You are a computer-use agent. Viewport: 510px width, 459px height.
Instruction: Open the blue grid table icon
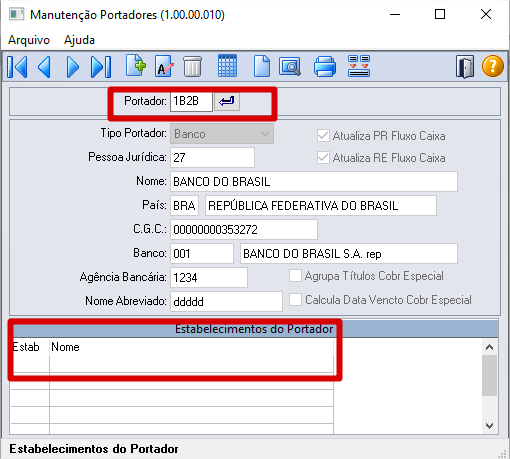click(x=227, y=66)
